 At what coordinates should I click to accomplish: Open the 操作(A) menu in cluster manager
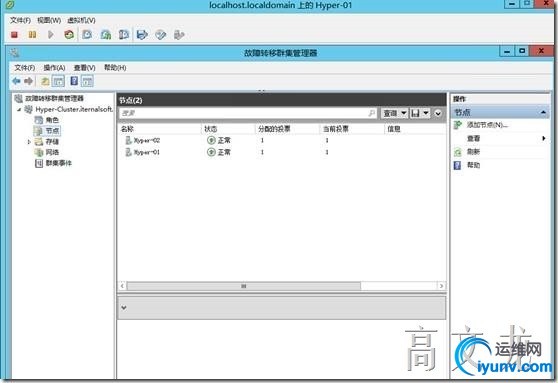point(54,68)
